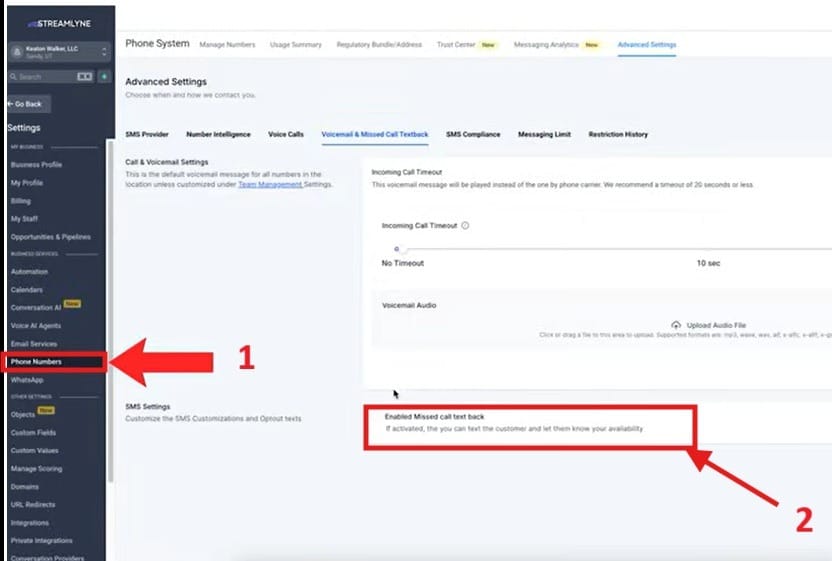832x561 pixels.
Task: Open Conversation AI settings
Action: point(36,308)
